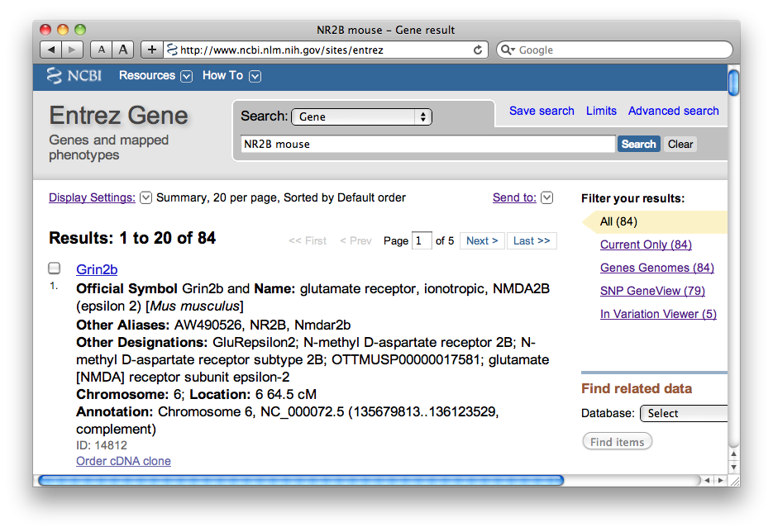Click the smaller text size A button

(101, 50)
